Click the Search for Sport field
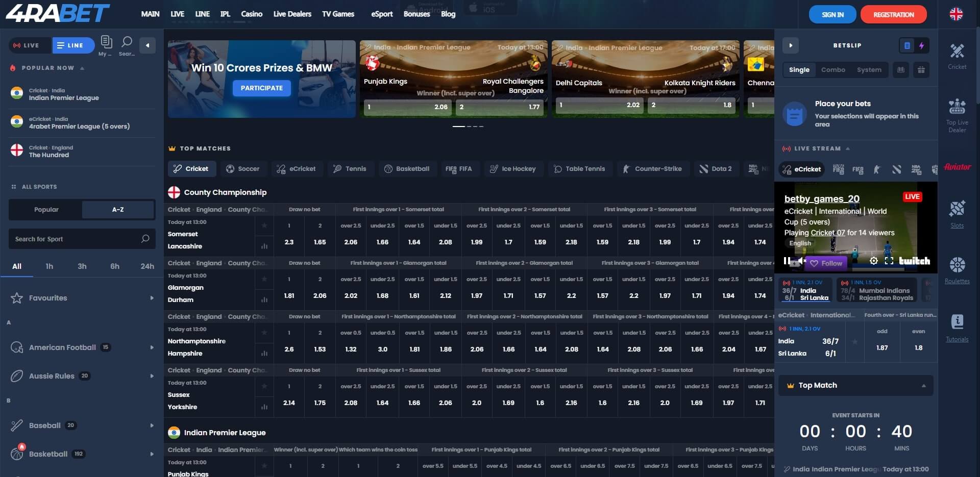This screenshot has width=980, height=477. [77, 239]
